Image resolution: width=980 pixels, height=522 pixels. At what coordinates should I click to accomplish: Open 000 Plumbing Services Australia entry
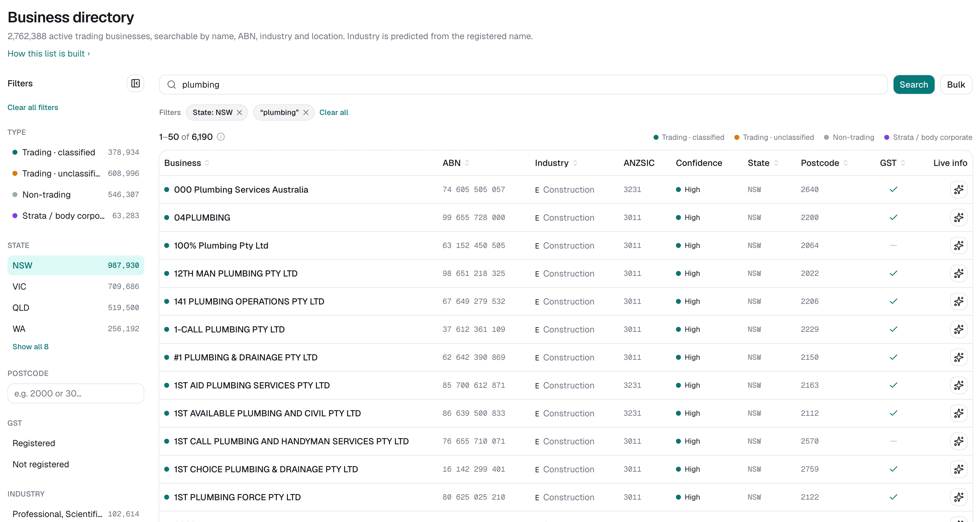pyautogui.click(x=241, y=189)
